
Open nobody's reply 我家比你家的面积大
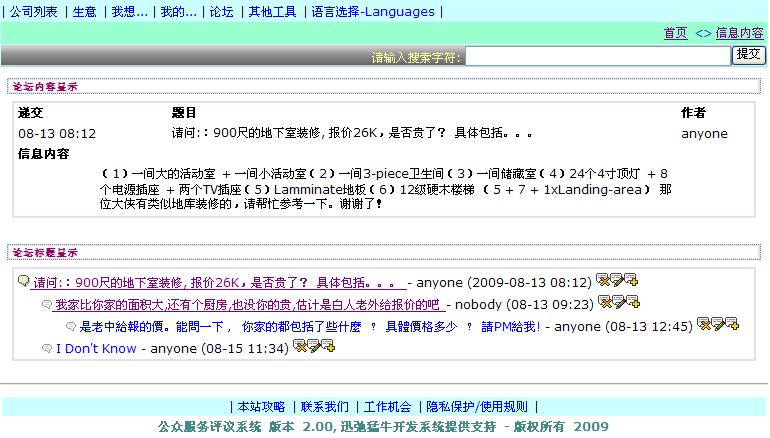[x=249, y=304]
